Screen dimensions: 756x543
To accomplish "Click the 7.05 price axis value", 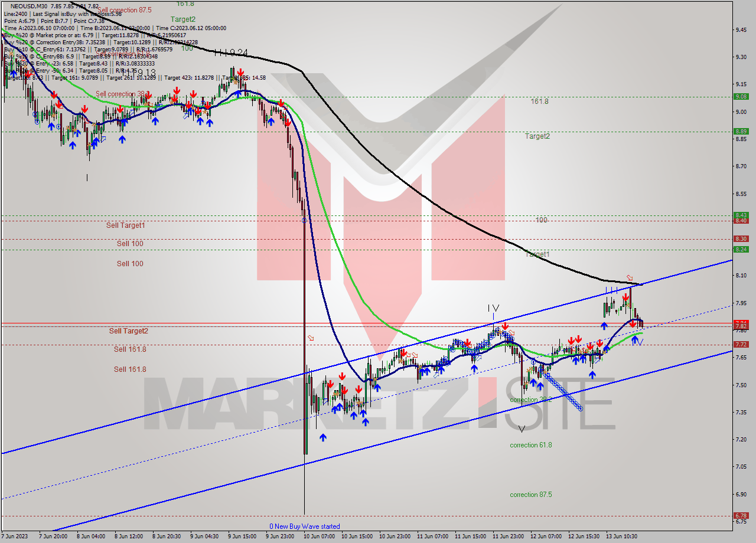I will point(742,467).
